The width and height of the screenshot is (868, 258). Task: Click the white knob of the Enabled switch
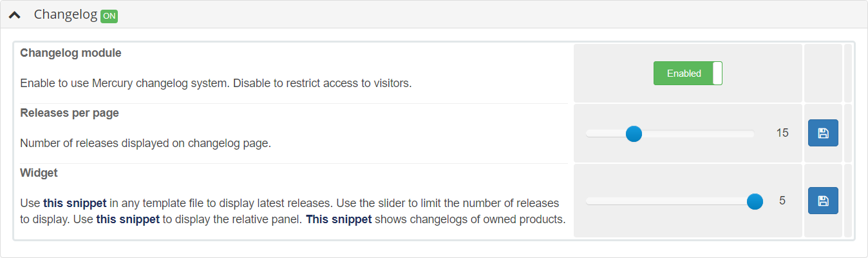point(717,74)
